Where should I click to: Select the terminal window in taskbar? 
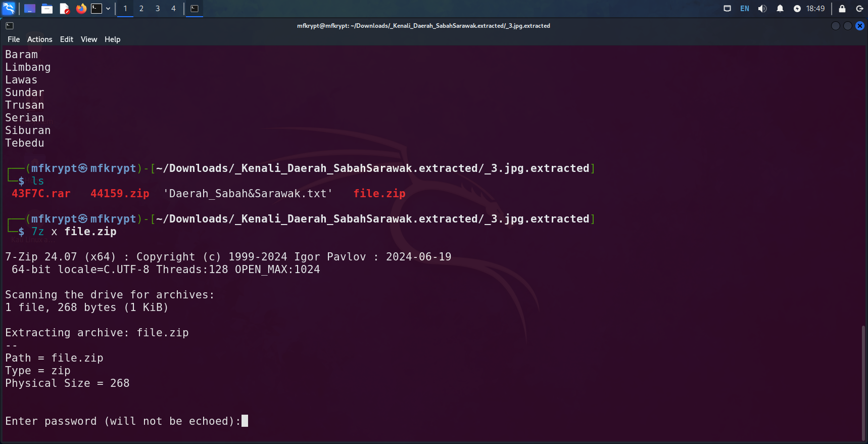[x=195, y=9]
